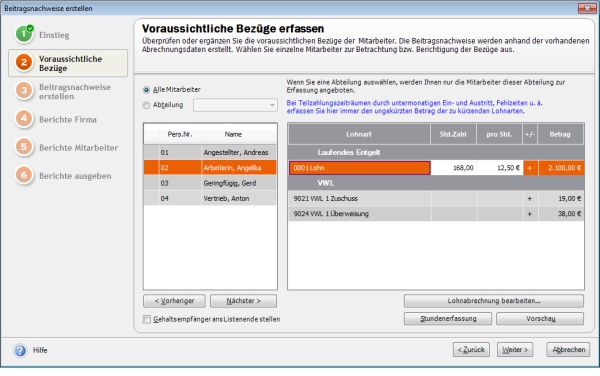The image size is (600, 376).
Task: Click the step 5 circle icon
Action: [x=24, y=147]
